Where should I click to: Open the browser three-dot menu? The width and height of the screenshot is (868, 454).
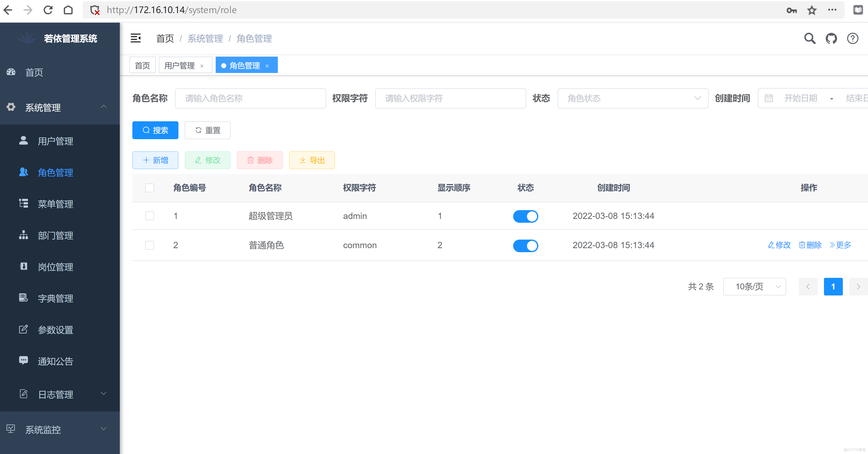pyautogui.click(x=832, y=10)
